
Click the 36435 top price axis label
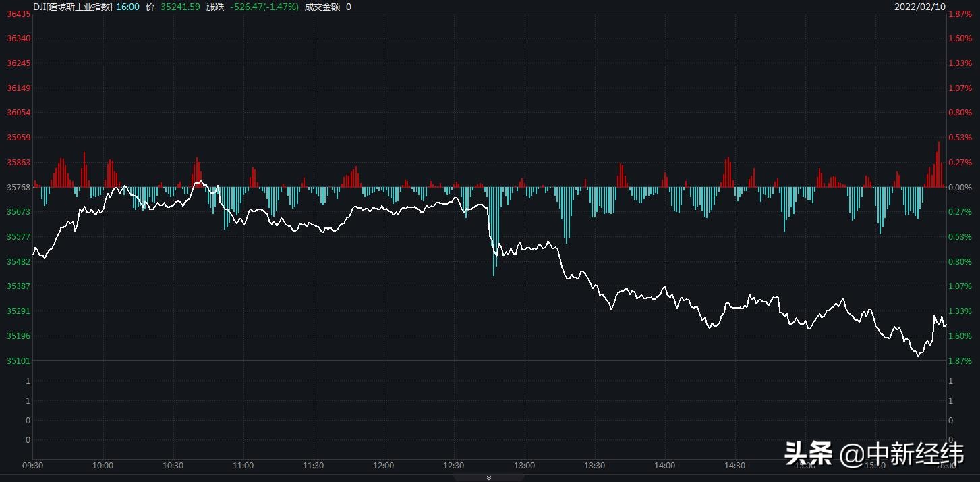(x=18, y=14)
